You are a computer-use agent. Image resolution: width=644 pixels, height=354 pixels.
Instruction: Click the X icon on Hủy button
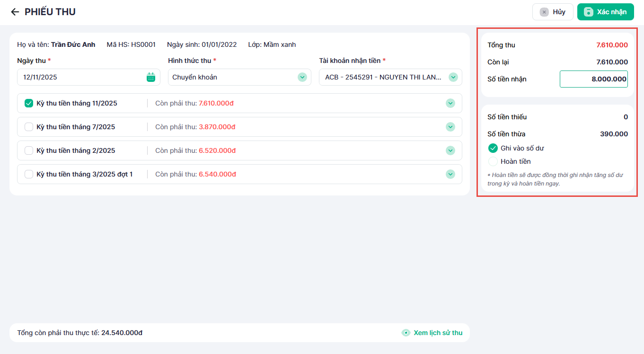pos(544,12)
